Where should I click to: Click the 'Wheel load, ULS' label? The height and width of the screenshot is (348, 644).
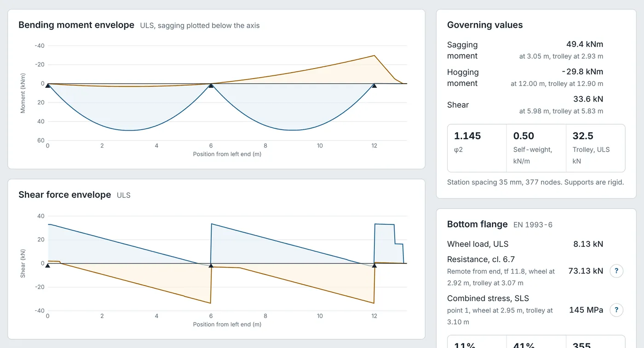(478, 244)
